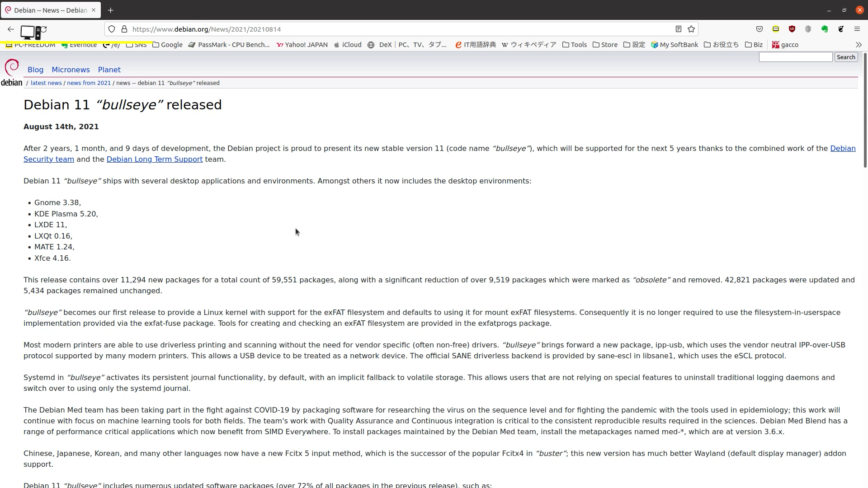Click the Evernote elephant extension icon
868x488 pixels.
pos(825,29)
